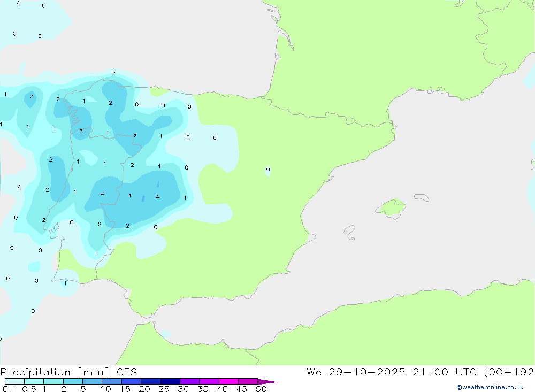Pick the 25–30 mm navy legend swatch
The image size is (535, 392).
(x=170, y=381)
